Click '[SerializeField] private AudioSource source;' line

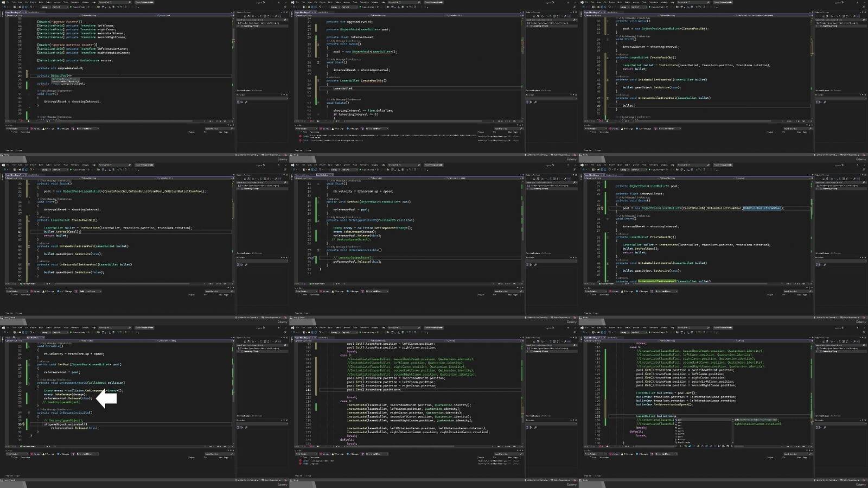click(75, 60)
